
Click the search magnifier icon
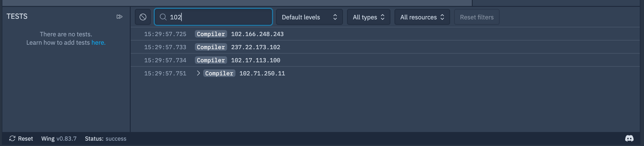[x=163, y=17]
